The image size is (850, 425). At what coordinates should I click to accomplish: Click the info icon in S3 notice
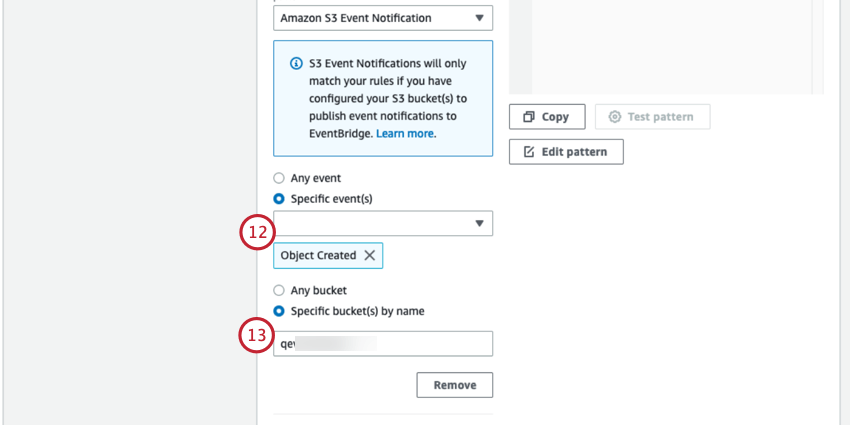[x=296, y=64]
